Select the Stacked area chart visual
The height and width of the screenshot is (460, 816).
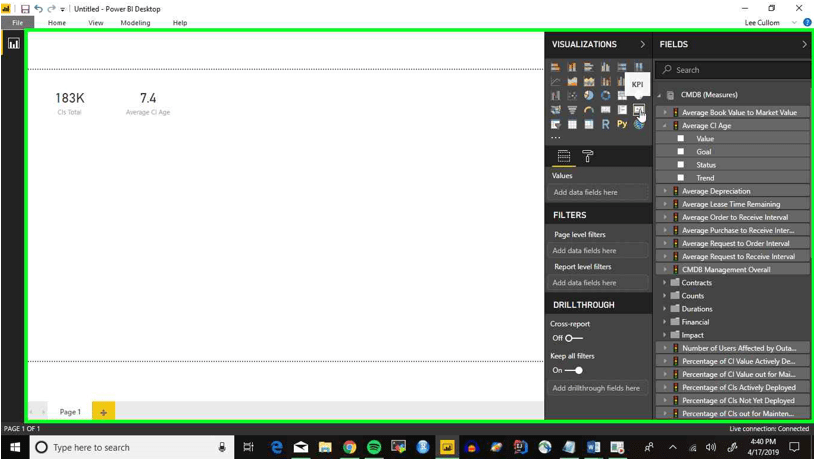(589, 81)
